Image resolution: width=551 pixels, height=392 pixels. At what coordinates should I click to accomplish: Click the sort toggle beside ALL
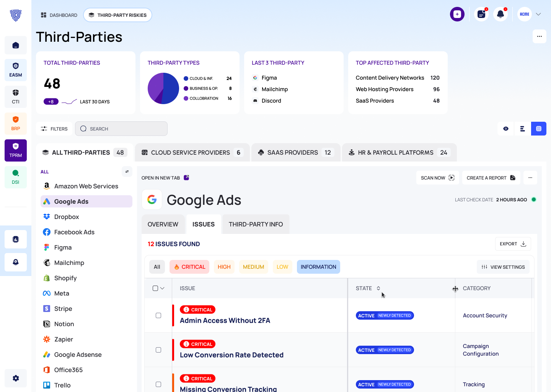127,171
